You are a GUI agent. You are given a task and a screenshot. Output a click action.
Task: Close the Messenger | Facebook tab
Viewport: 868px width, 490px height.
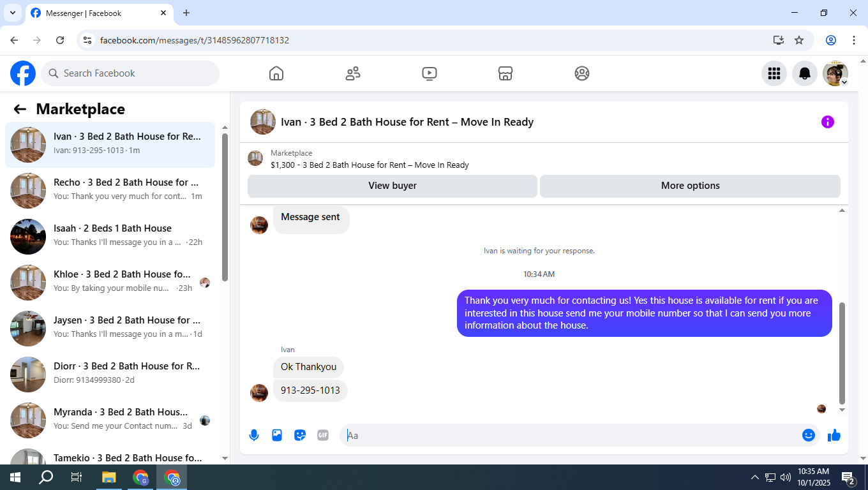click(163, 13)
